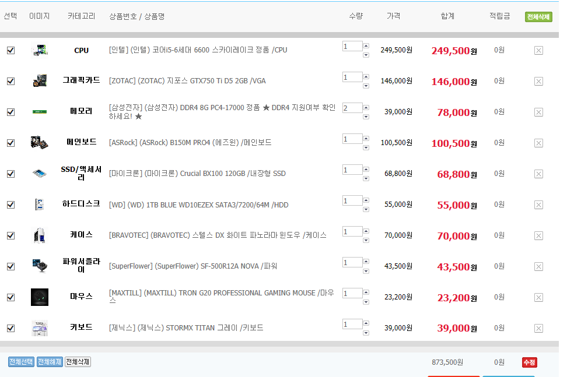Toggle the checkbox for the BRAVOTEC case
This screenshot has width=588, height=377.
pyautogui.click(x=10, y=236)
